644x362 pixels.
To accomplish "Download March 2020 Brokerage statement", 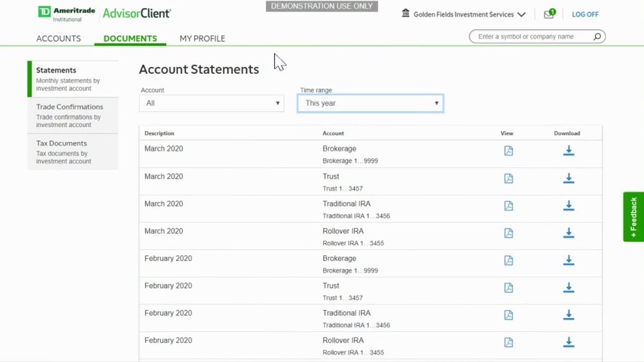I will pos(569,151).
